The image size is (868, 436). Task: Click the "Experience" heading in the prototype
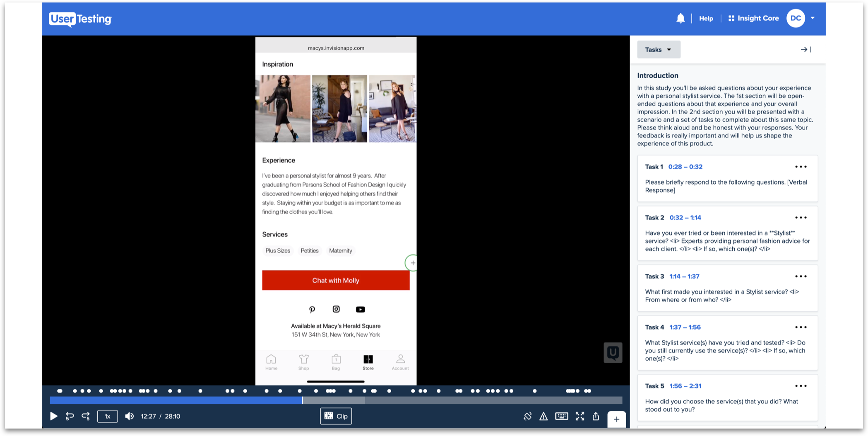[x=279, y=160]
